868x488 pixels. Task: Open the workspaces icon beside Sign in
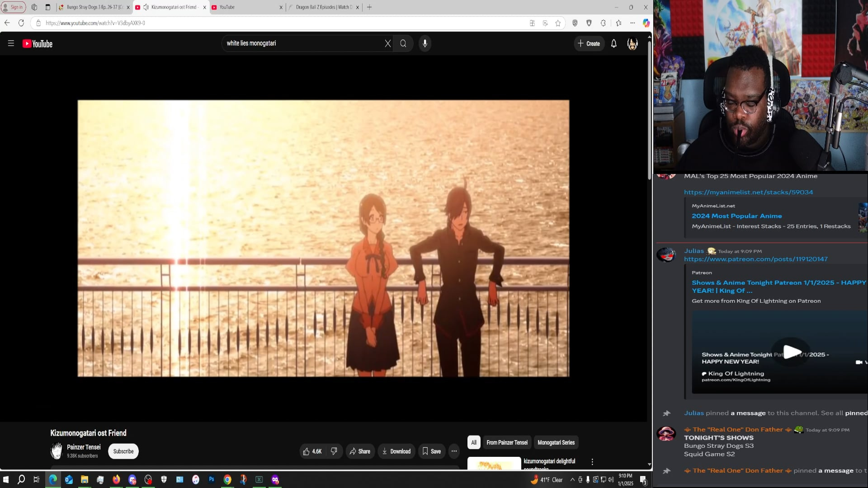click(x=34, y=7)
